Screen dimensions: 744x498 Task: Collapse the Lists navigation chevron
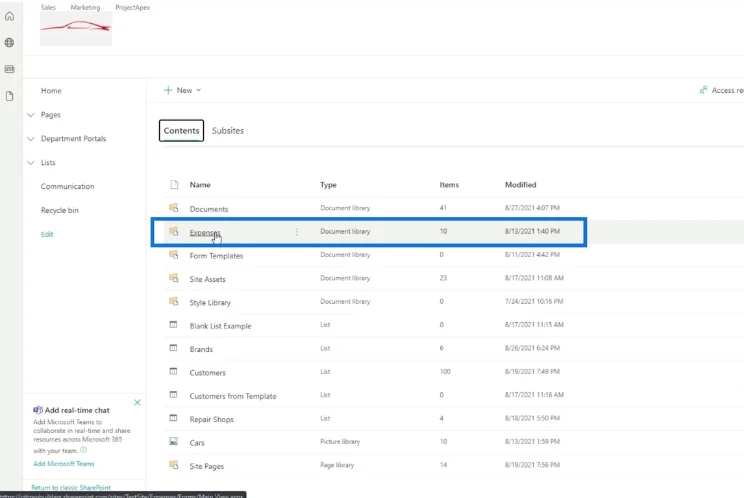click(x=31, y=163)
